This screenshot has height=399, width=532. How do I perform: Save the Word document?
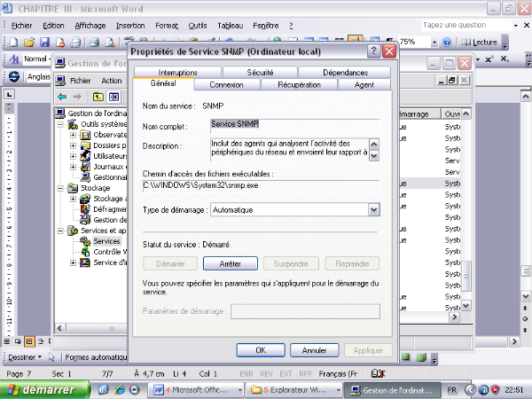pos(45,43)
